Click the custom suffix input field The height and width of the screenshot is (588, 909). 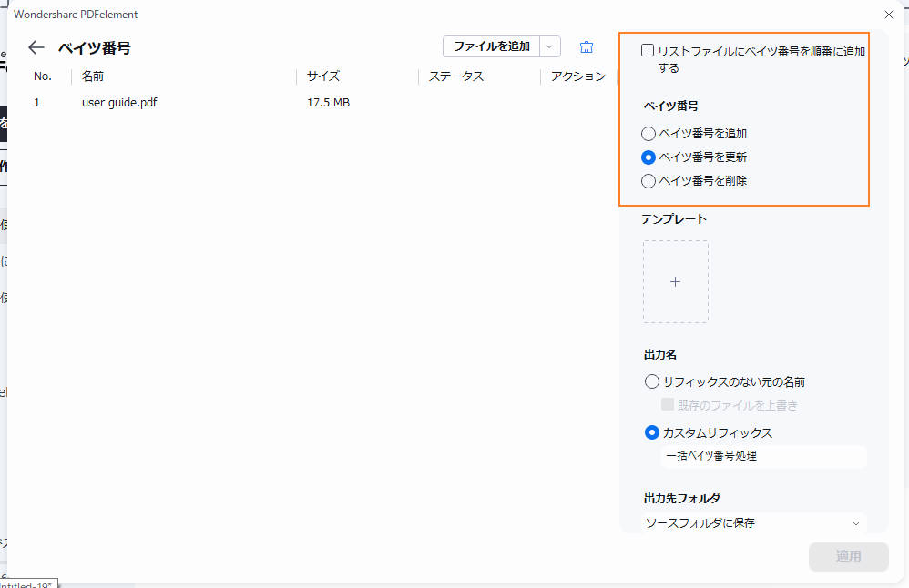tap(763, 456)
